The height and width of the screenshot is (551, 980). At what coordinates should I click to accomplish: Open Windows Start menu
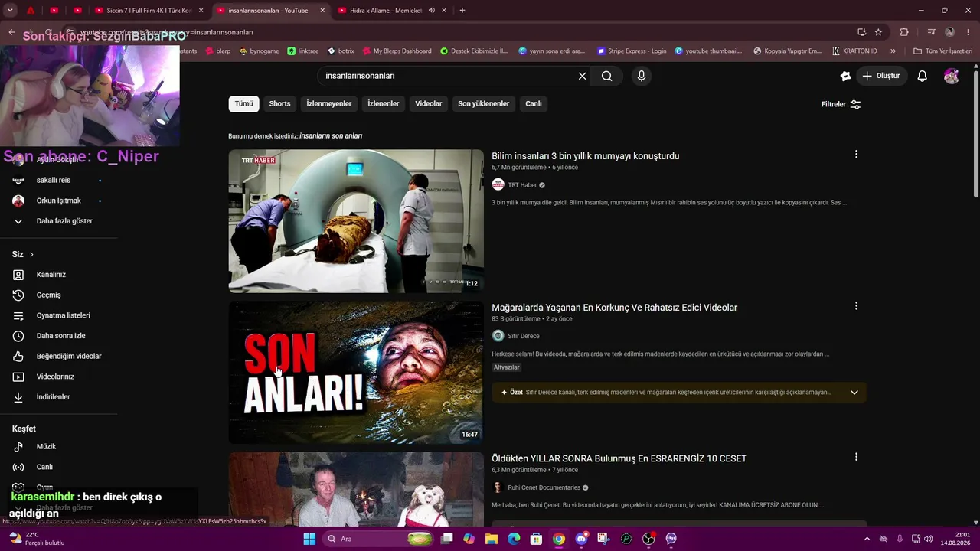click(309, 539)
